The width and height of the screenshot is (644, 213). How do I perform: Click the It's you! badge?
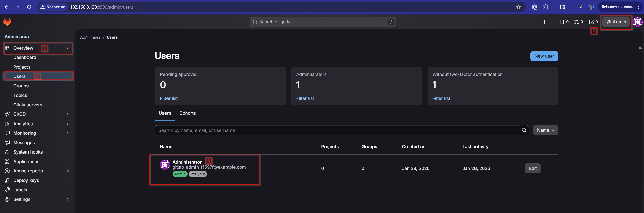(198, 174)
